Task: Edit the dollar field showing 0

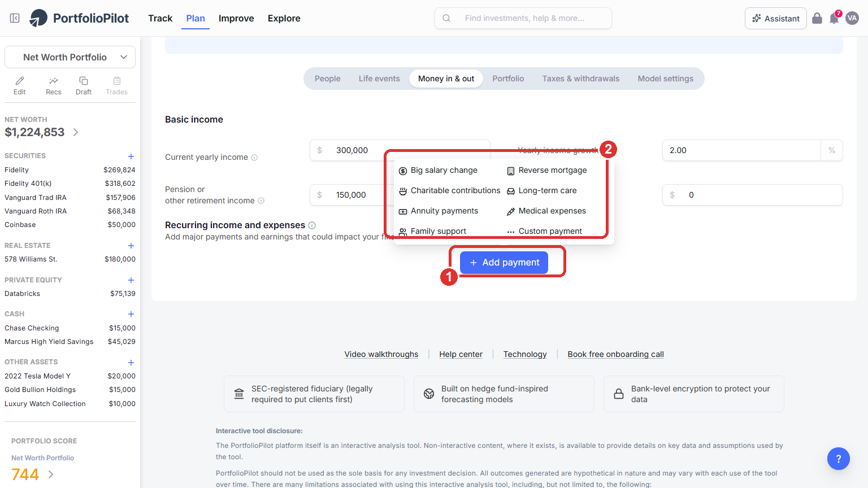Action: pyautogui.click(x=753, y=195)
